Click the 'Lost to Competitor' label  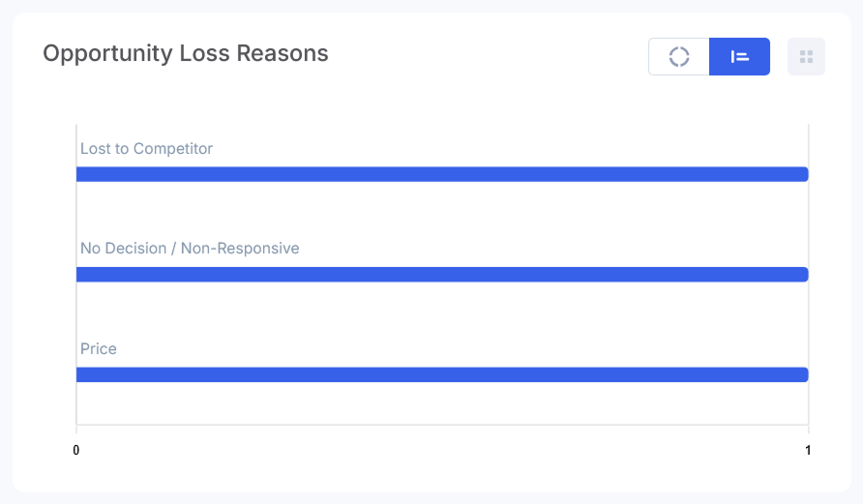point(146,149)
